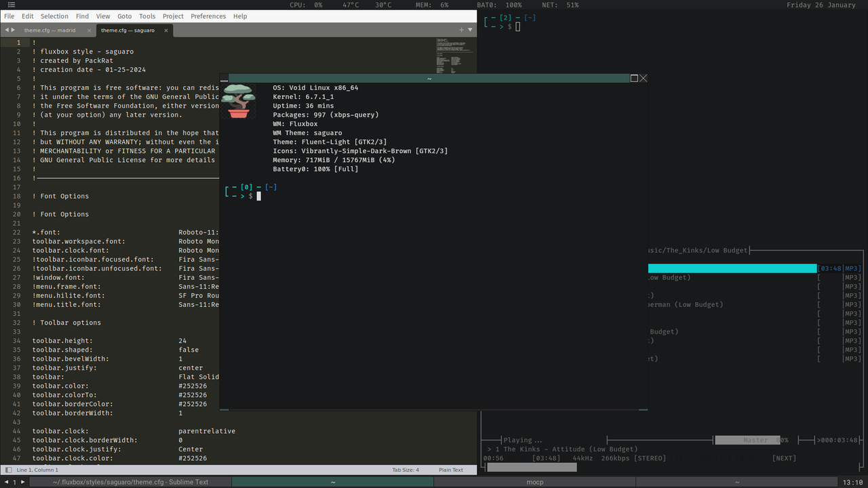868x488 pixels.
Task: Click the toolbar.height: line in editor
Action: point(62,341)
